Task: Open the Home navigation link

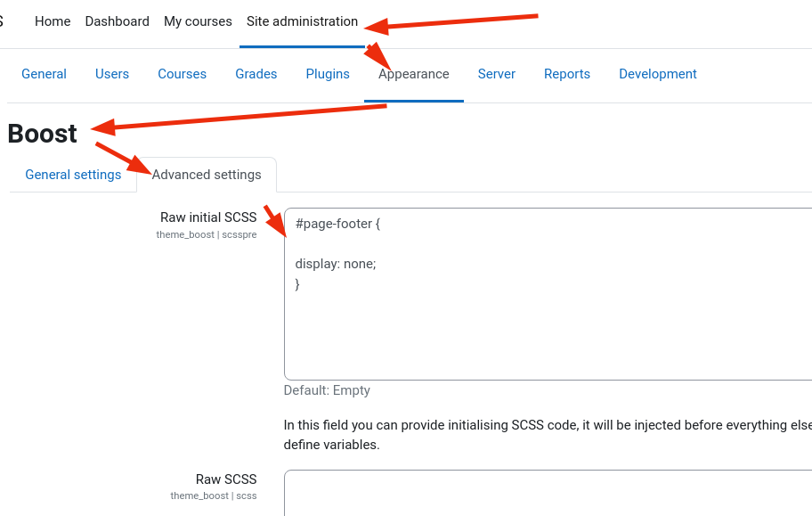Action: pos(53,21)
